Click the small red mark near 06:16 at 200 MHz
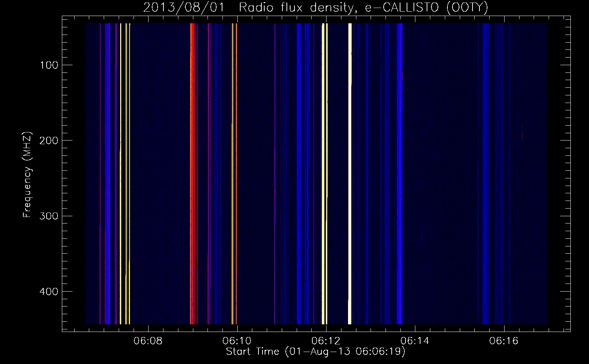Viewport: 589px width, 364px height. coord(522,132)
